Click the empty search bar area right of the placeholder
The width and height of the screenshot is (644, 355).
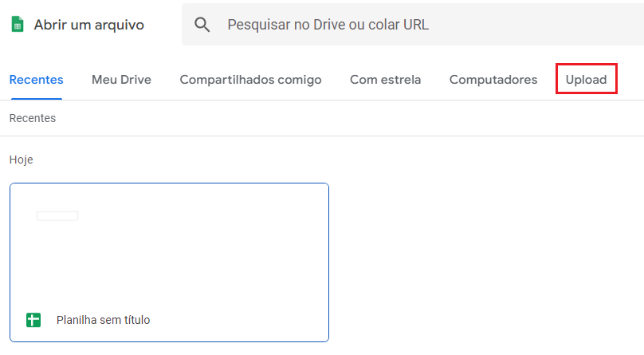(534, 25)
